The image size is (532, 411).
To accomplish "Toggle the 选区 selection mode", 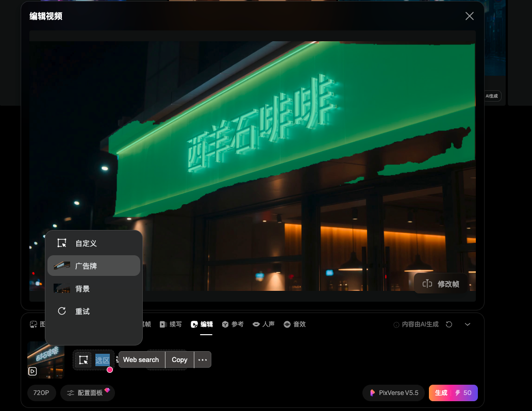I will (x=103, y=359).
